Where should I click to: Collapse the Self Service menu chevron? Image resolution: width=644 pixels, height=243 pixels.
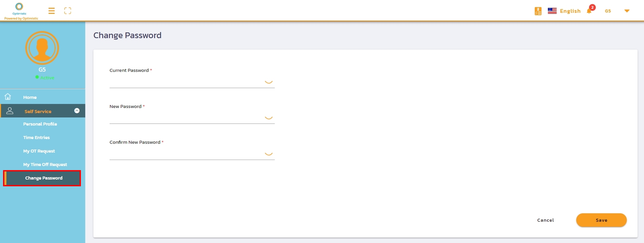(x=77, y=111)
